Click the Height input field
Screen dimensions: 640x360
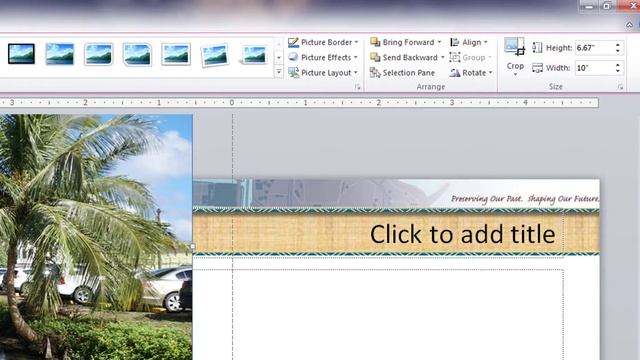click(x=594, y=48)
